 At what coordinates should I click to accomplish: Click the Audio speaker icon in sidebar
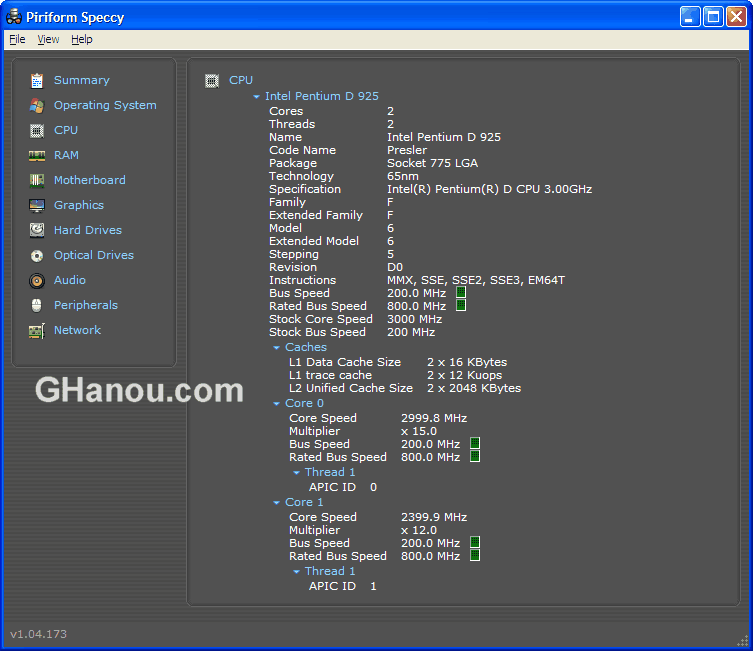(37, 281)
